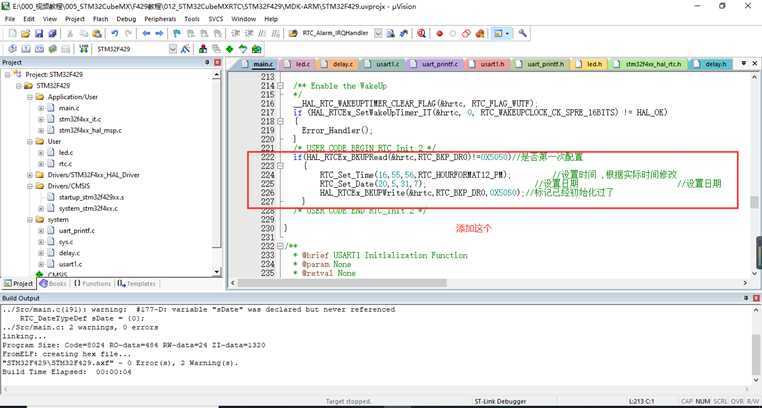Open the Peripherals menu

pos(160,19)
